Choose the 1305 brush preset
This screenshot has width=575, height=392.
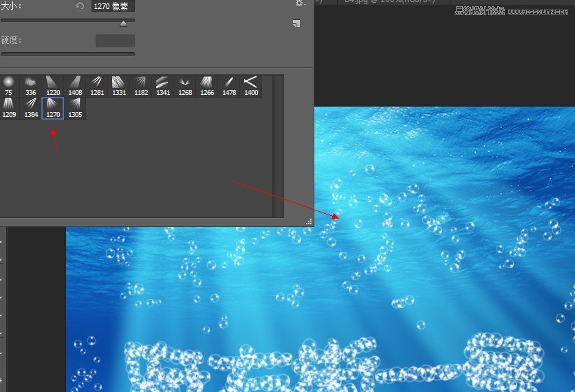pos(74,107)
